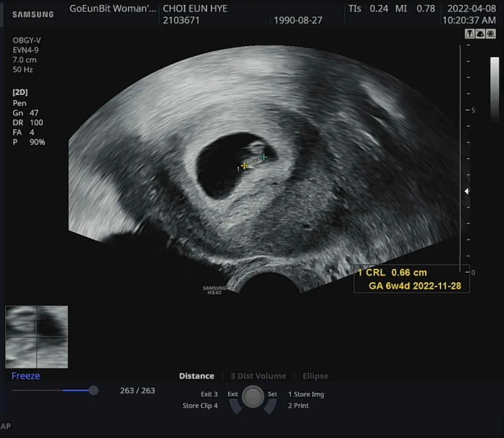Viewport: 504px width, 438px height.
Task: Click the trackball control in the center
Action: (x=252, y=397)
